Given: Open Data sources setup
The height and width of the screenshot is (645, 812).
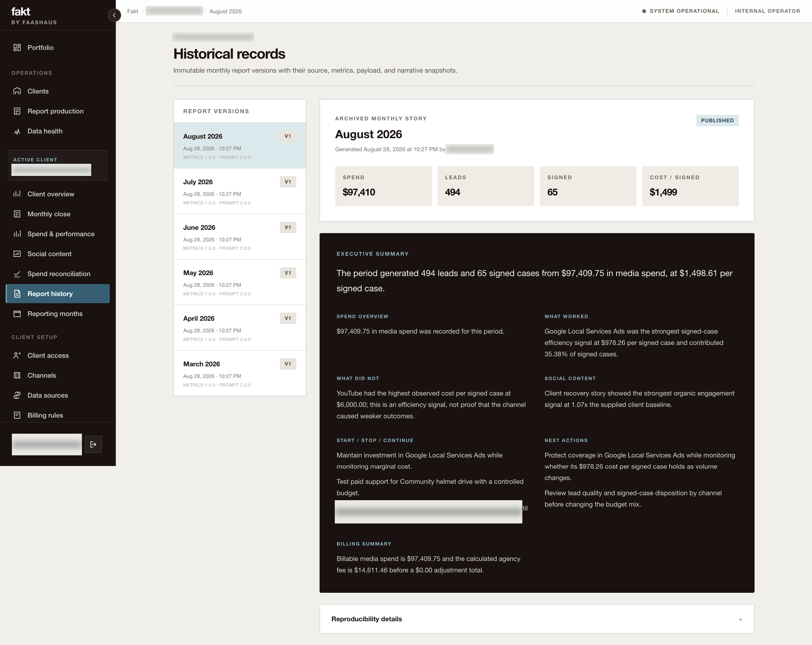Looking at the screenshot, I should 58,395.
